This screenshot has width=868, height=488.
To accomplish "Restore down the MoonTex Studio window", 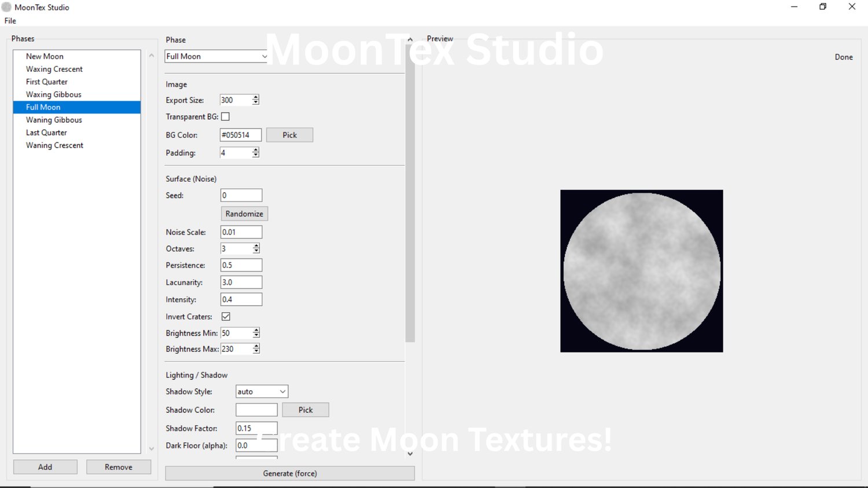I will (823, 7).
